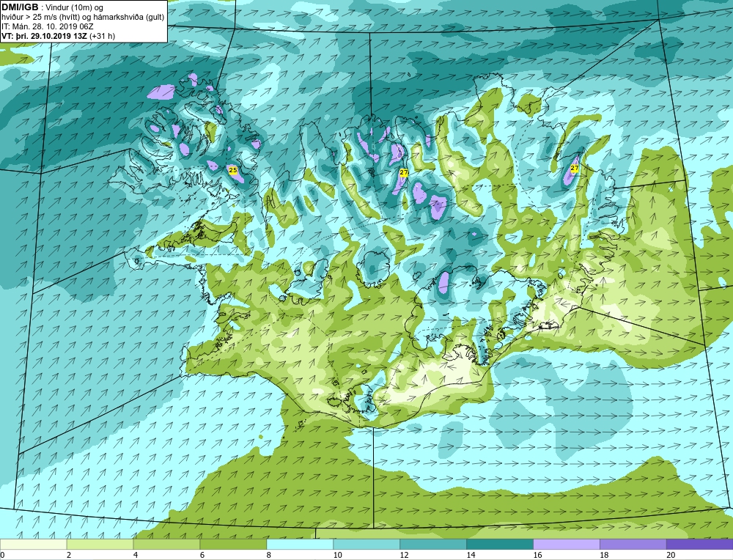Select the above 20 m/s dark purple legend swatch

click(699, 544)
